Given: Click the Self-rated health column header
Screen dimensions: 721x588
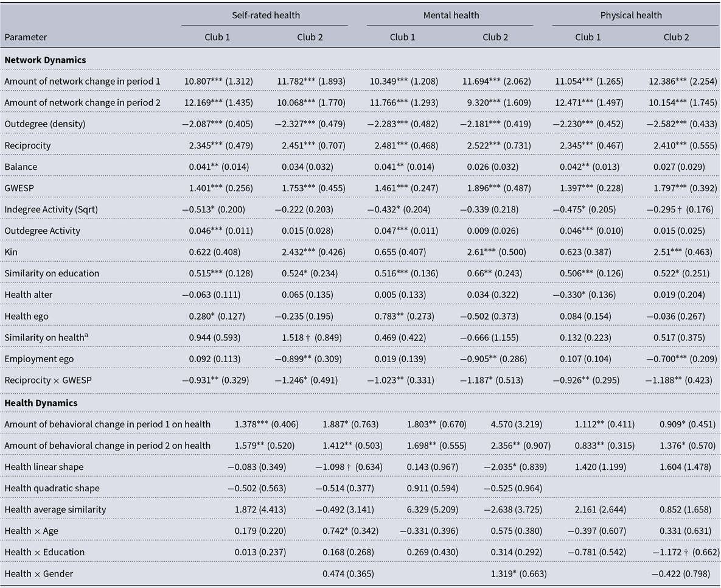Looking at the screenshot, I should [x=264, y=15].
